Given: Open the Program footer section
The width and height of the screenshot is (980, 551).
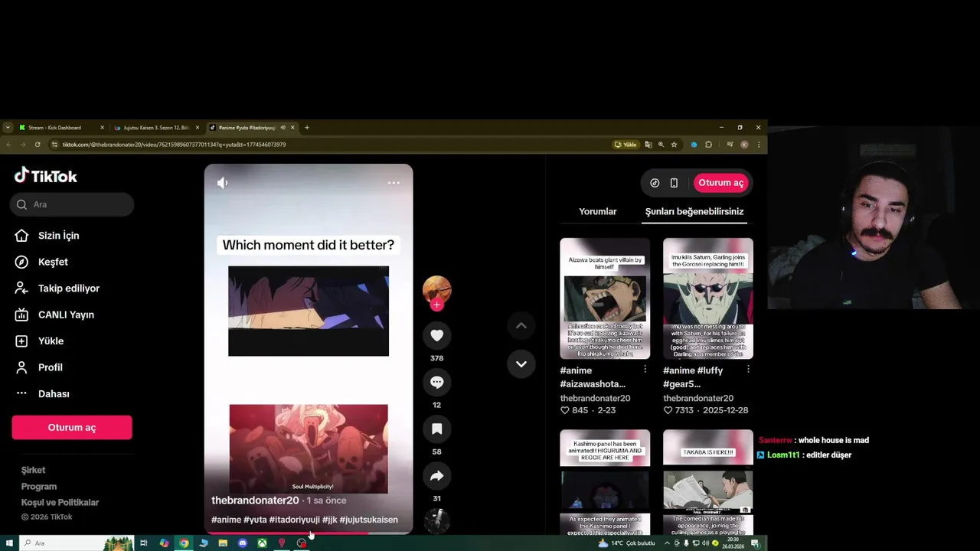Looking at the screenshot, I should (39, 487).
